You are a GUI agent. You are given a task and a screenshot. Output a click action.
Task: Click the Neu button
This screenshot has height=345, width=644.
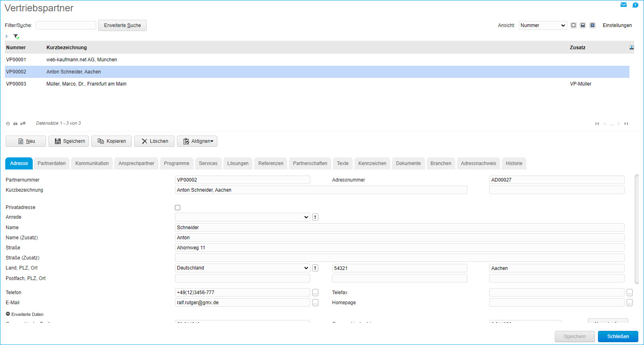click(26, 141)
